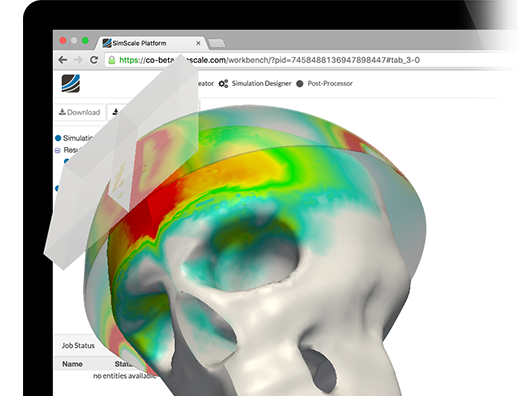
Task: Open a new browser tab
Action: 217,43
